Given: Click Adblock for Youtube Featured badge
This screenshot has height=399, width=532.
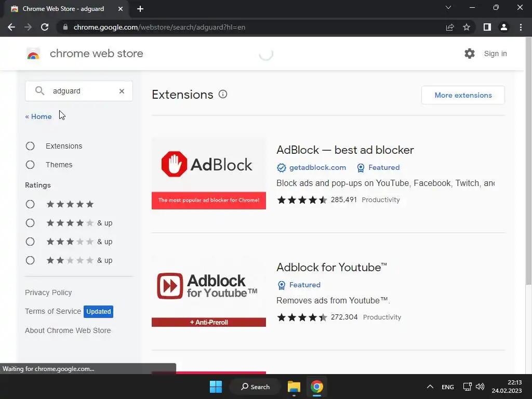Looking at the screenshot, I should pos(299,285).
